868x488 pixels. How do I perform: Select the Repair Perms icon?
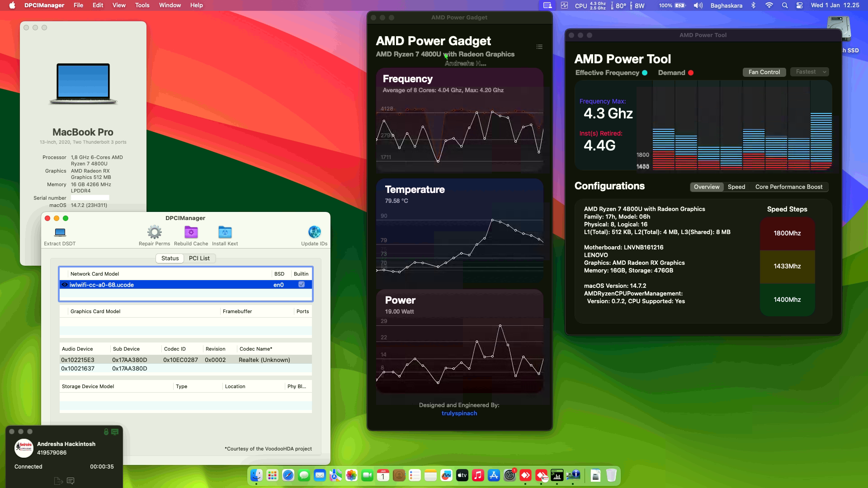click(x=154, y=232)
